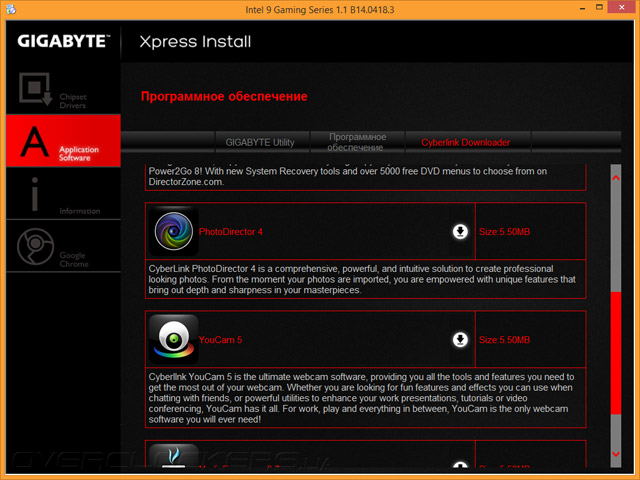The width and height of the screenshot is (640, 480).
Task: Click the YouCam 5 Size:5.50MB text
Action: coord(504,340)
